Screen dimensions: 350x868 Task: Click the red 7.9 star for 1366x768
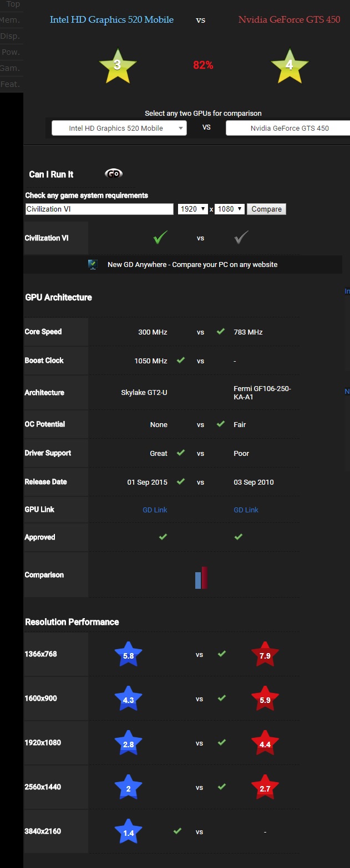265,655
